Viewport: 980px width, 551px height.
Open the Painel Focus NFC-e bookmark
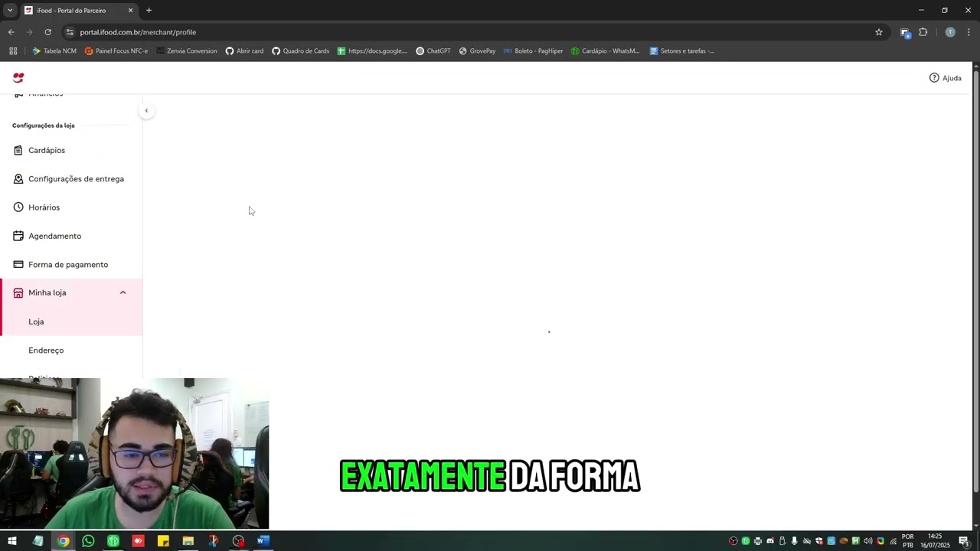coord(116,51)
